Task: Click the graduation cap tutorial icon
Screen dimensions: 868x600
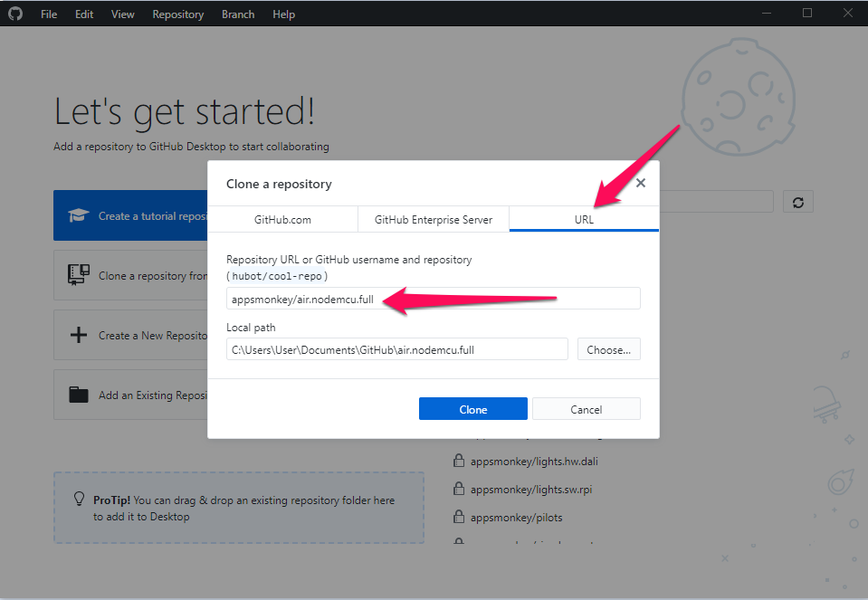Action: [78, 215]
